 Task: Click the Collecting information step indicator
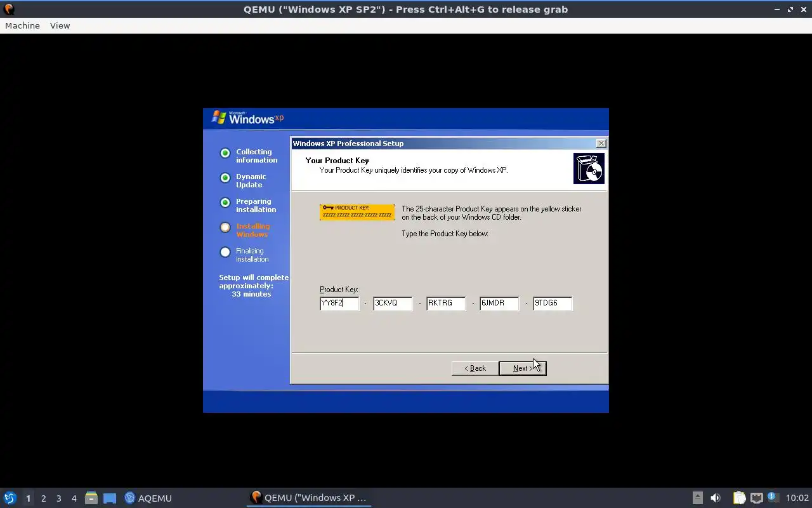click(225, 153)
